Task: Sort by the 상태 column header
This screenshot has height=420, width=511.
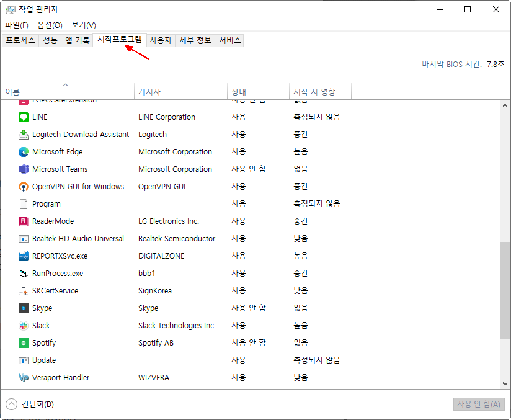Action: [258, 91]
